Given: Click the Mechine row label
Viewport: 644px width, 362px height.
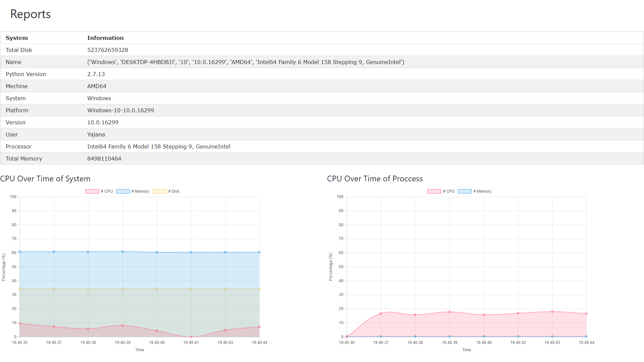Looking at the screenshot, I should (17, 86).
